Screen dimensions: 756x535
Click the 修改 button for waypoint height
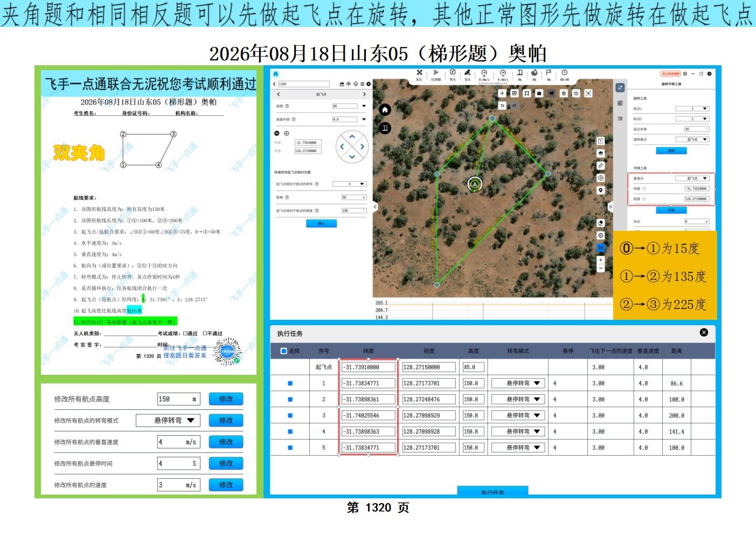point(226,399)
